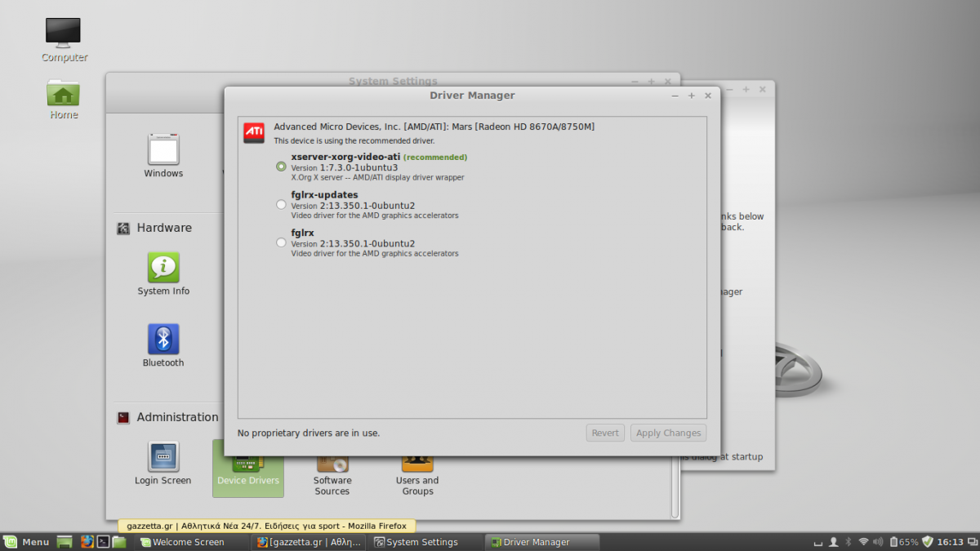Click the show desktop icon in panel

pos(66,542)
